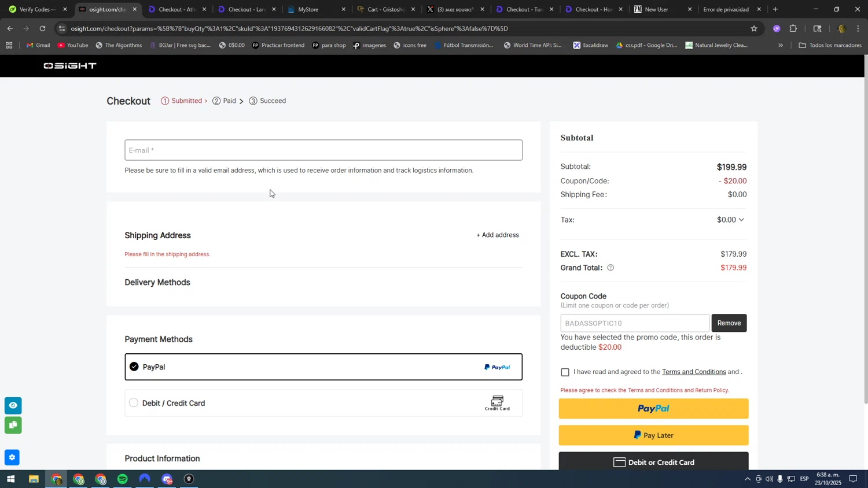Viewport: 868px width, 488px height.
Task: Select the PayPal payment method radio
Action: pyautogui.click(x=134, y=367)
